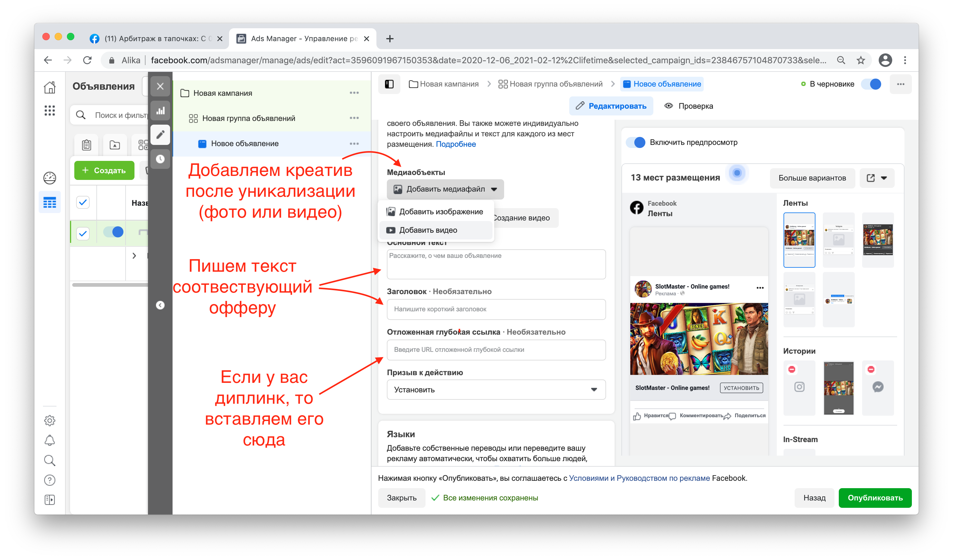Reload the page with browser refresh button
Screen dimensions: 953x560
coord(88,60)
